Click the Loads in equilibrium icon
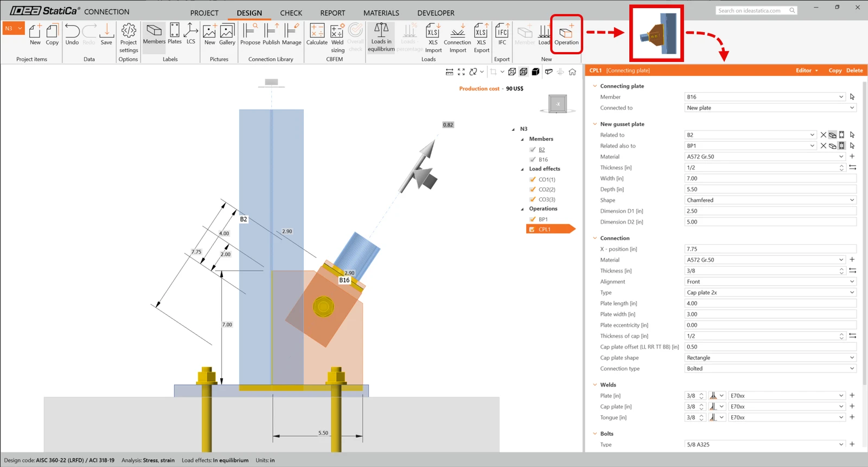 coord(381,37)
